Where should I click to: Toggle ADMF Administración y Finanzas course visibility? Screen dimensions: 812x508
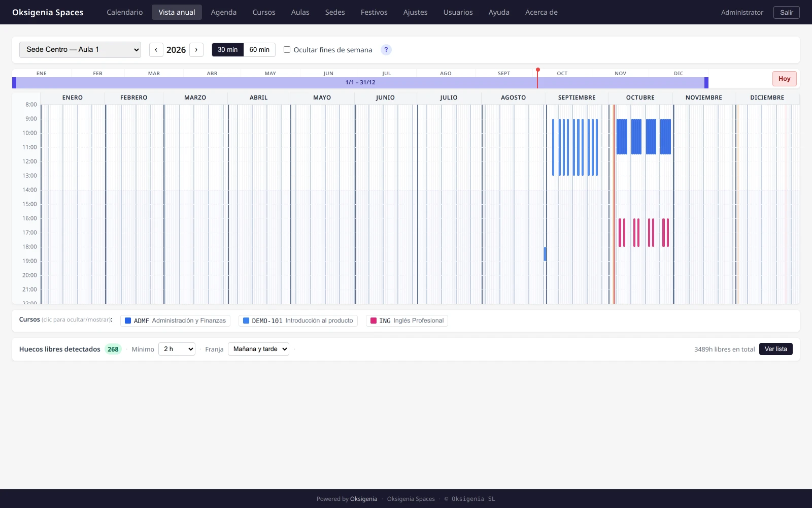pos(175,321)
